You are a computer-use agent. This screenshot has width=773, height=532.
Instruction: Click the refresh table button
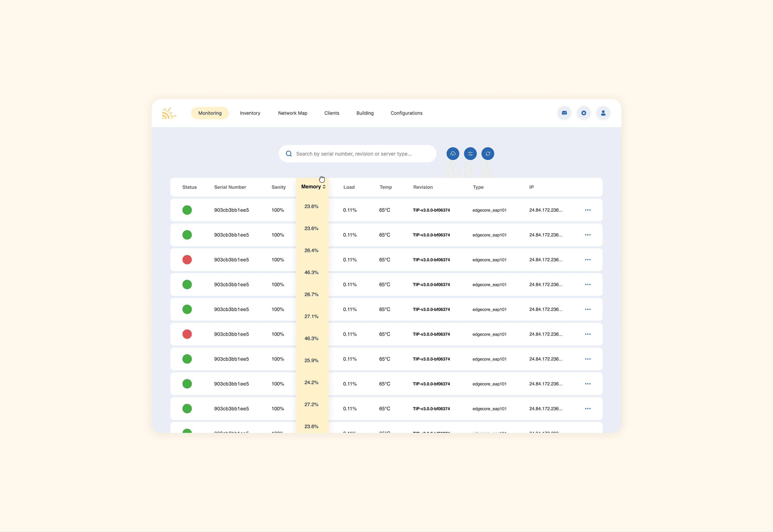tap(487, 154)
